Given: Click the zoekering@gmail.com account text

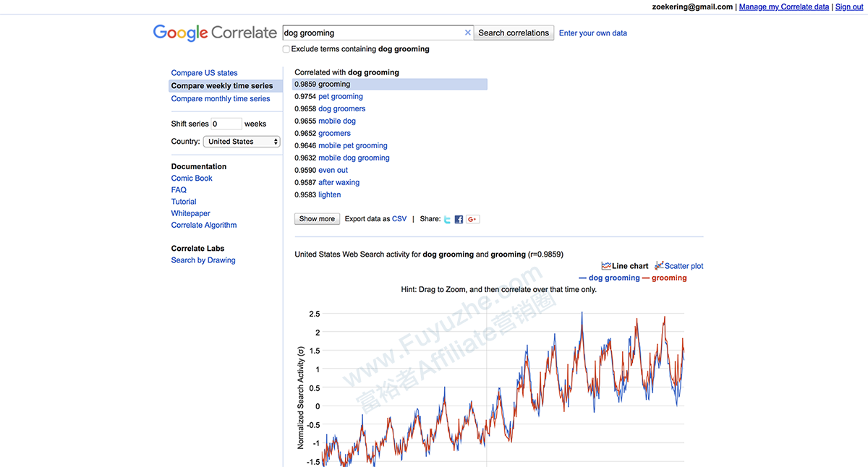Looking at the screenshot, I should click(692, 7).
